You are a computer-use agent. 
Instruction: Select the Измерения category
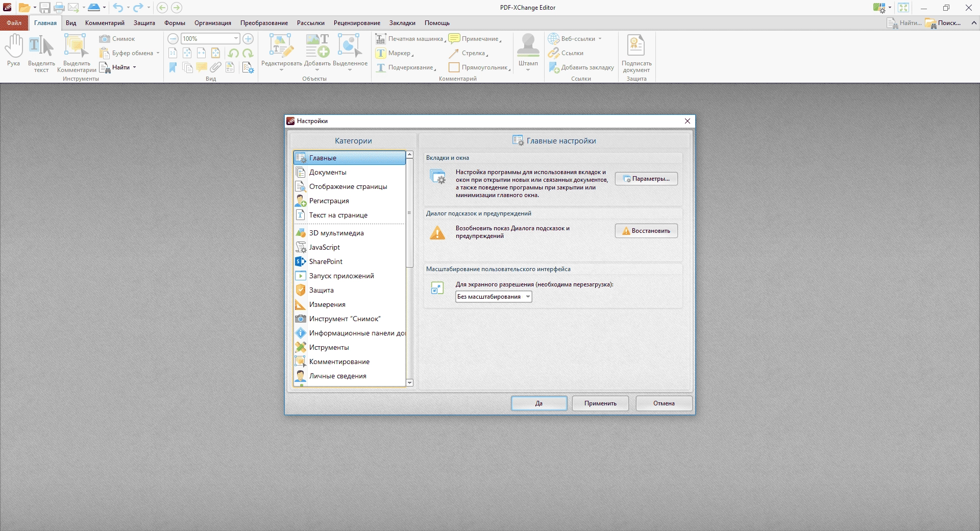[350, 304]
